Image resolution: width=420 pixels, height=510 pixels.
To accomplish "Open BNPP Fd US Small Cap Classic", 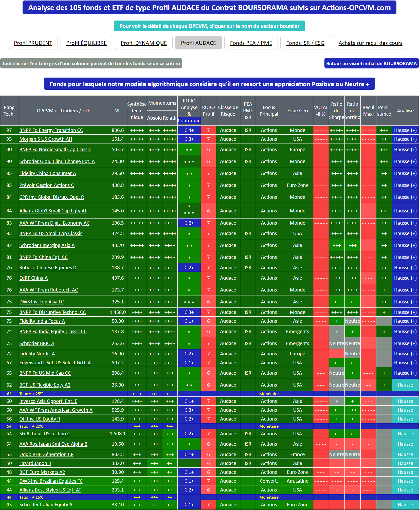I will [51, 233].
